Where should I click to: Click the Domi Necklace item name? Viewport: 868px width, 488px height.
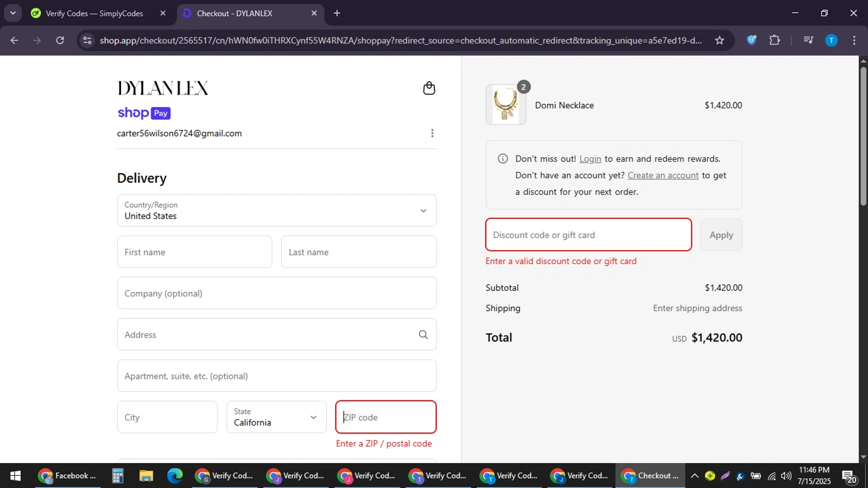tap(564, 105)
